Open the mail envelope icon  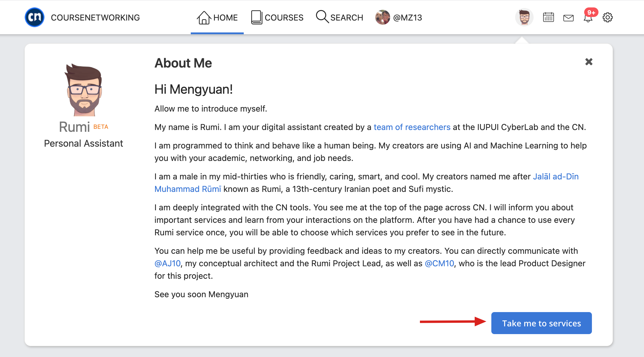[x=568, y=18]
